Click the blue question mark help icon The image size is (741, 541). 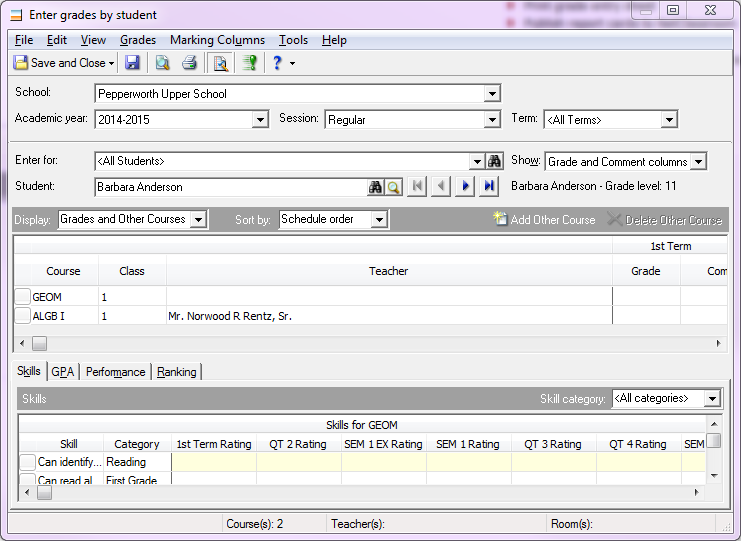point(277,63)
